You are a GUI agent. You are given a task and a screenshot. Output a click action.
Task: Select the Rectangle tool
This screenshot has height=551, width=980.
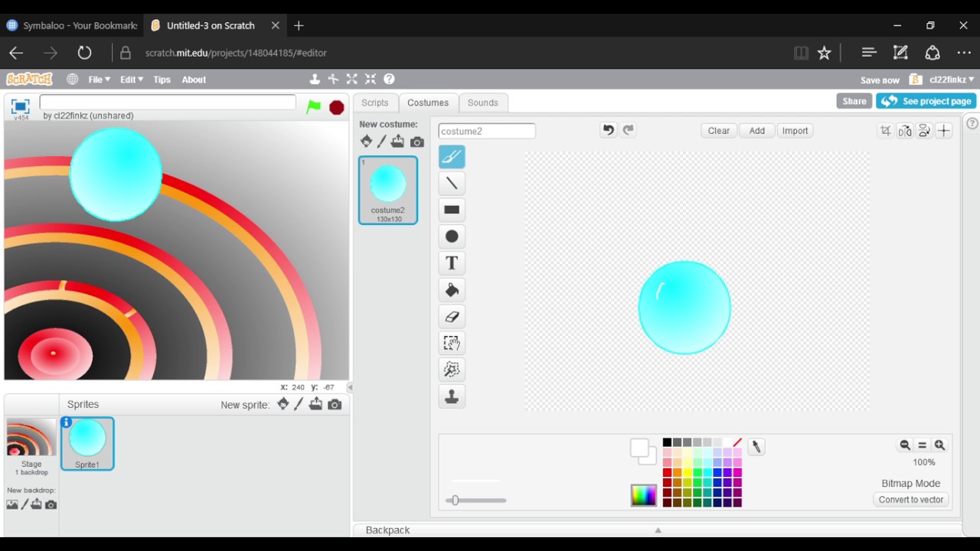pos(452,210)
